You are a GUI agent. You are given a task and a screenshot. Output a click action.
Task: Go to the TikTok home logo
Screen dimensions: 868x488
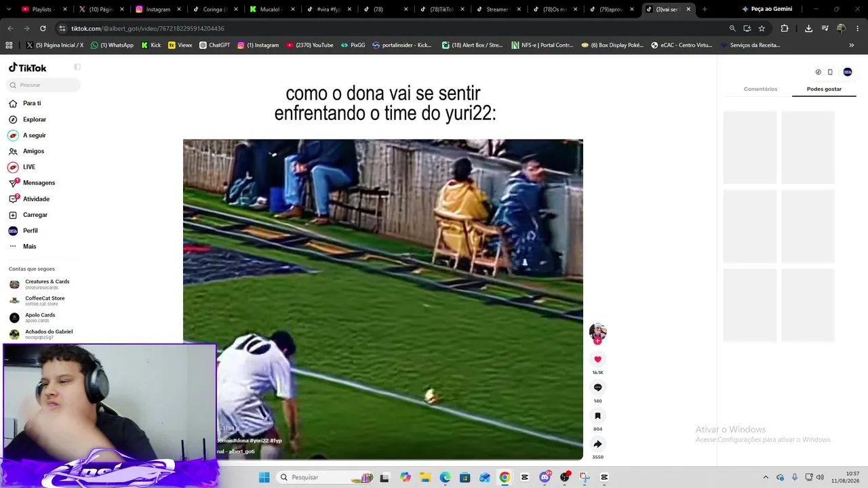pos(28,68)
